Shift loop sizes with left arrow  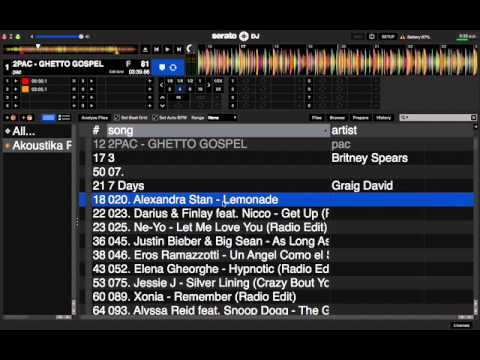162,85
